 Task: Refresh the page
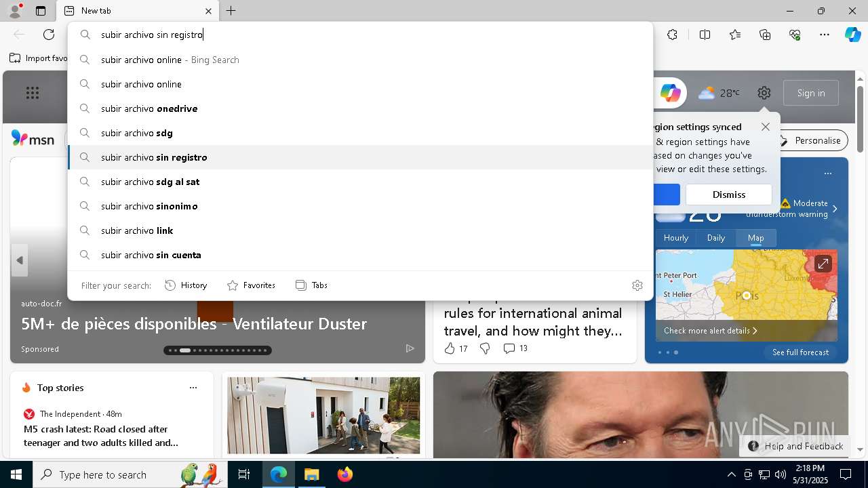click(x=49, y=35)
